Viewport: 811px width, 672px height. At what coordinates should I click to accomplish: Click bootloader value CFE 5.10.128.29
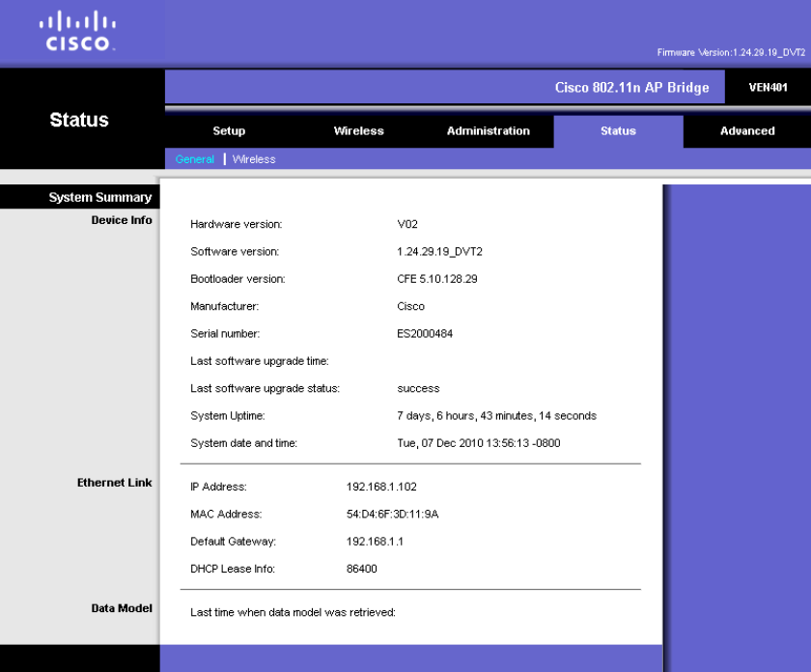(x=437, y=279)
